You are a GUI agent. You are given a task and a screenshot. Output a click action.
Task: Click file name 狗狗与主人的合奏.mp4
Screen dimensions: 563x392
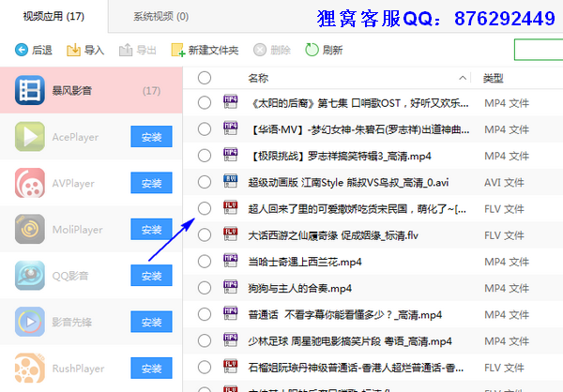coord(300,288)
